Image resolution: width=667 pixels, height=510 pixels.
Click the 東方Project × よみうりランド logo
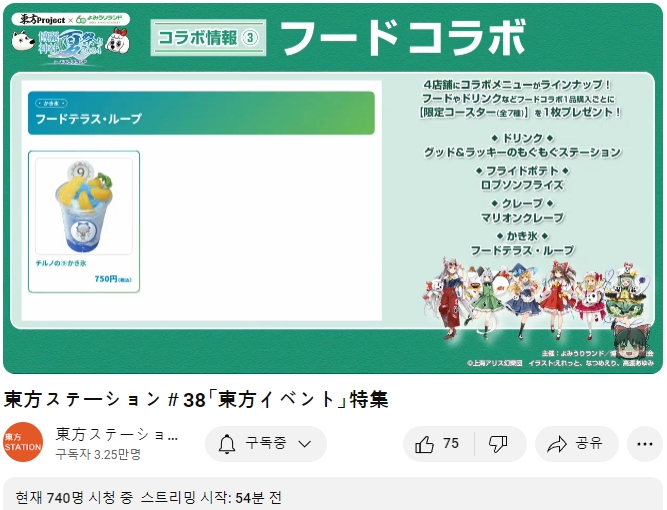tap(71, 19)
